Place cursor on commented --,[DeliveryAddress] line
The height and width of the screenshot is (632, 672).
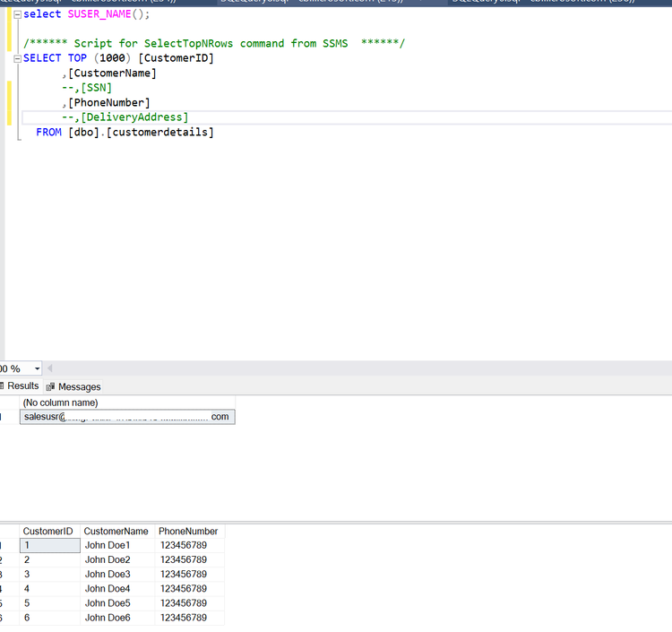125,117
